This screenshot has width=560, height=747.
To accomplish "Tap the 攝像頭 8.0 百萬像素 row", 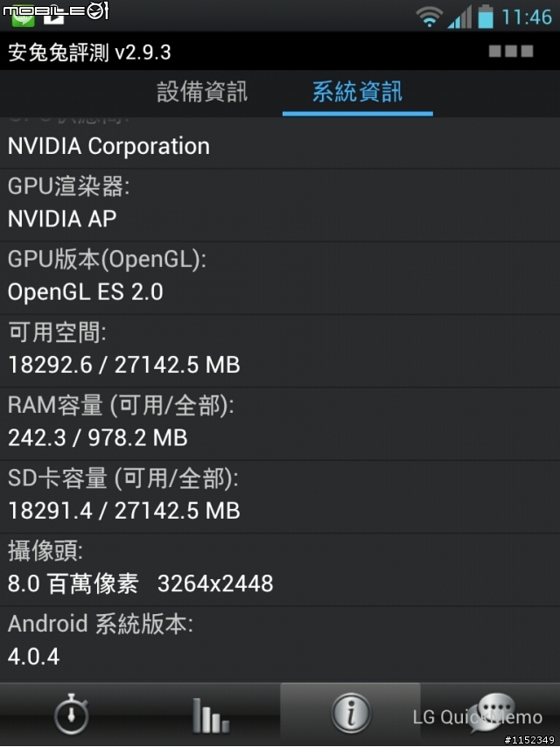I will tap(280, 568).
